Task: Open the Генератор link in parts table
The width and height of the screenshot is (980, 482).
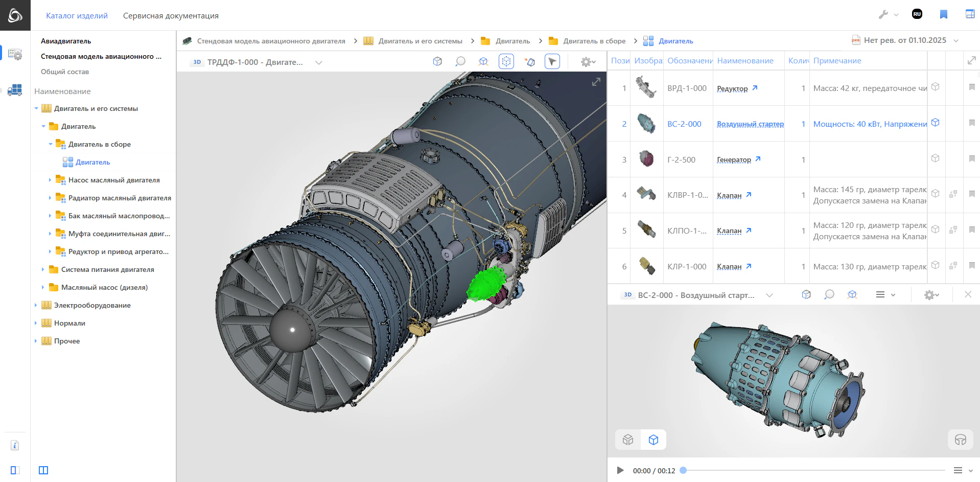Action: point(734,160)
